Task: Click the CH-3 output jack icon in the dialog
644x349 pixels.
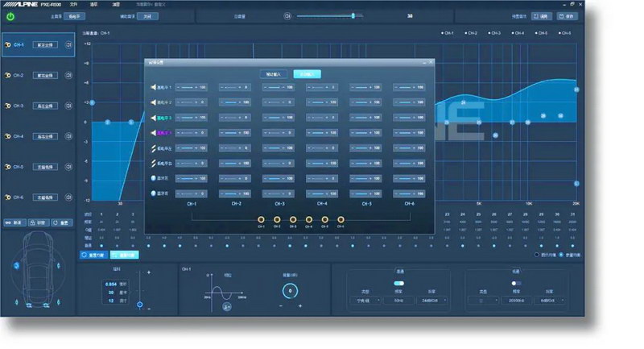Action: tap(293, 219)
